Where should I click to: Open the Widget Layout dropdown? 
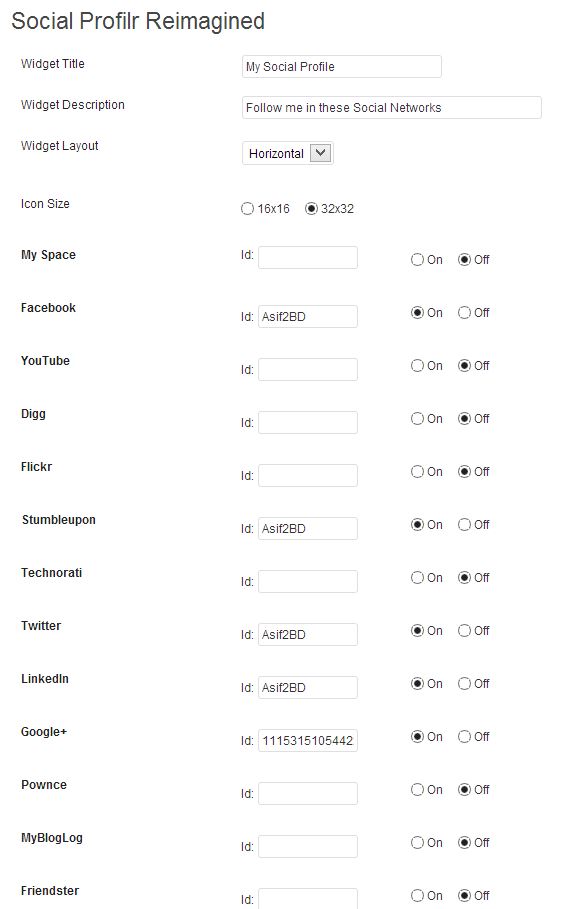287,154
